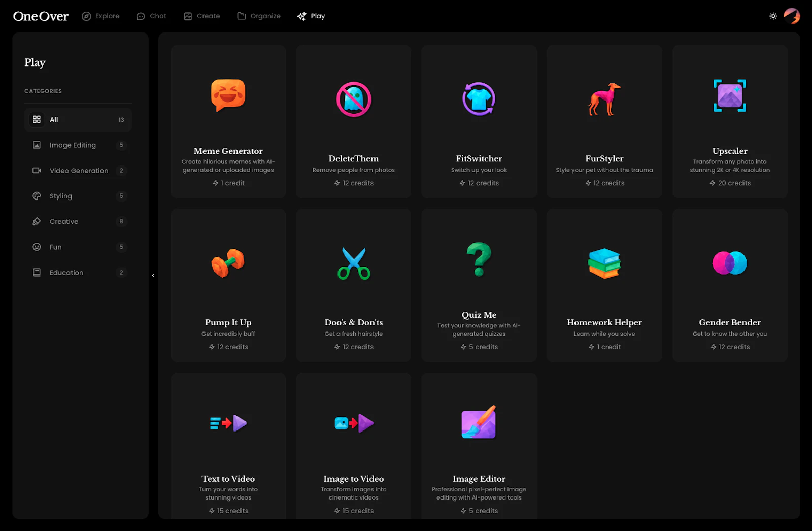Open the Image to Video title
The image size is (812, 531).
pos(354,479)
